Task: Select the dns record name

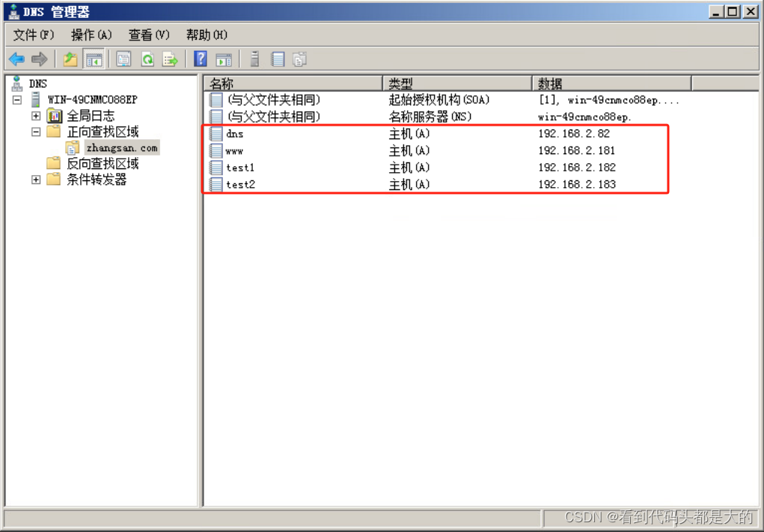Action: coord(234,134)
